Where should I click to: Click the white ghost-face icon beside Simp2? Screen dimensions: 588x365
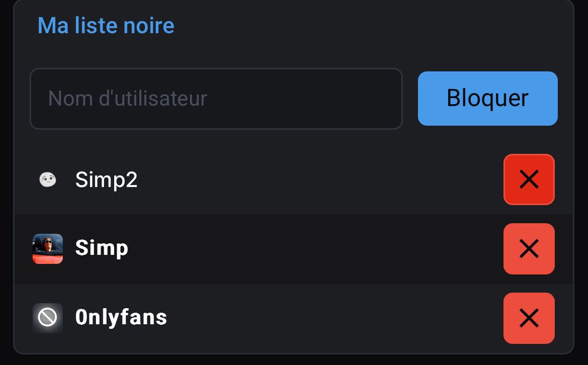pyautogui.click(x=48, y=180)
